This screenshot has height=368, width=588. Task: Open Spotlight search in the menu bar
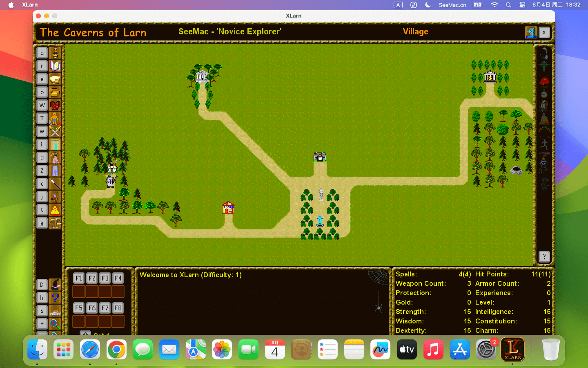[508, 5]
